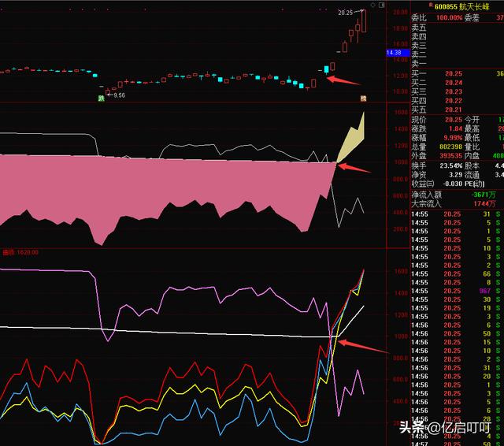This screenshot has width=504, height=446.
Task: Click the 买一 bid price 20.25
Action: 454,73
